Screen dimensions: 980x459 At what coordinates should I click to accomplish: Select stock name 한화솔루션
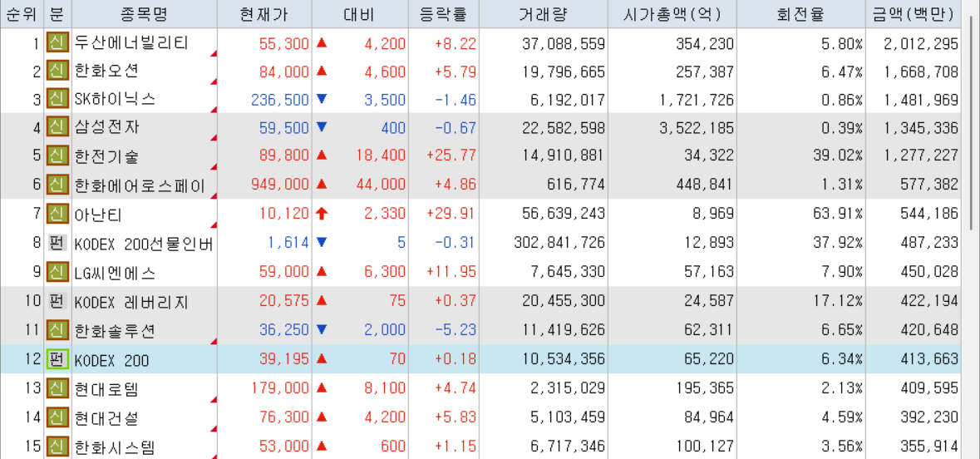(x=115, y=330)
